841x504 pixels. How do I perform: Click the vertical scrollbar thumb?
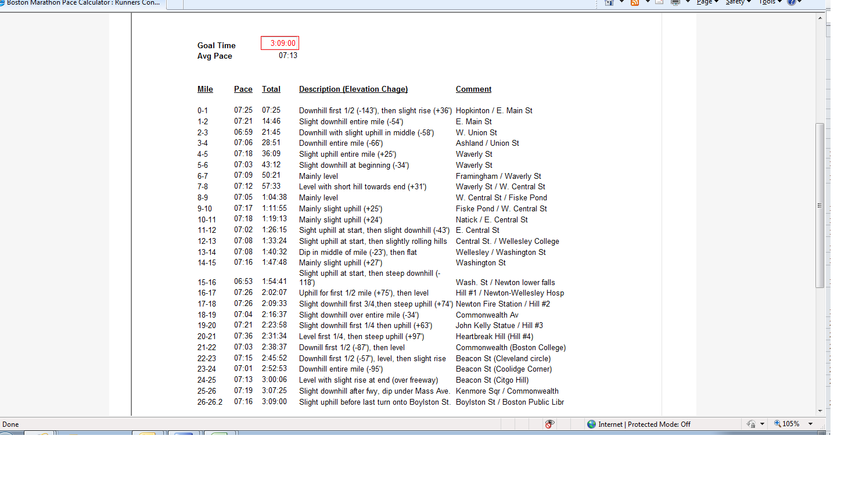[820, 206]
